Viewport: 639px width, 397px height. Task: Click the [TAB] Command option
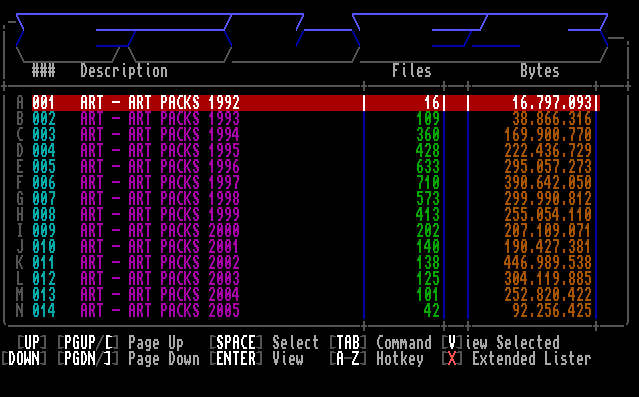[380, 342]
